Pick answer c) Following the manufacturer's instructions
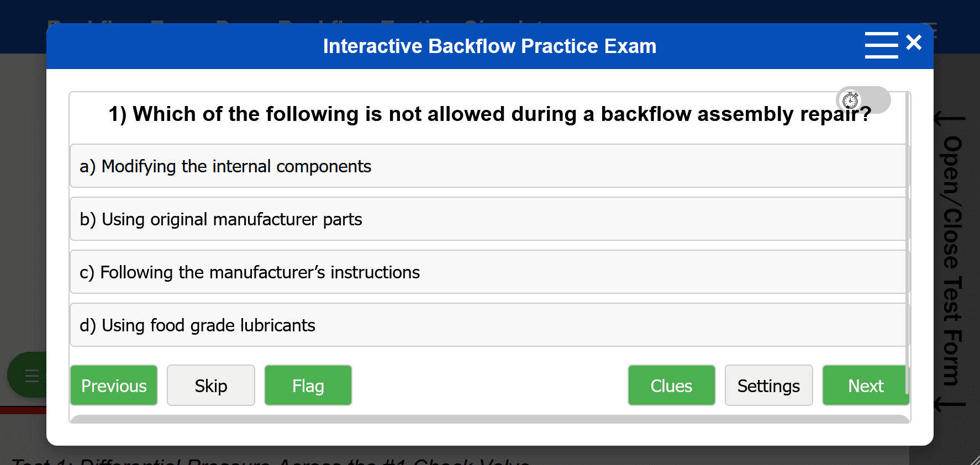Screen dimensions: 980x465 (489, 272)
